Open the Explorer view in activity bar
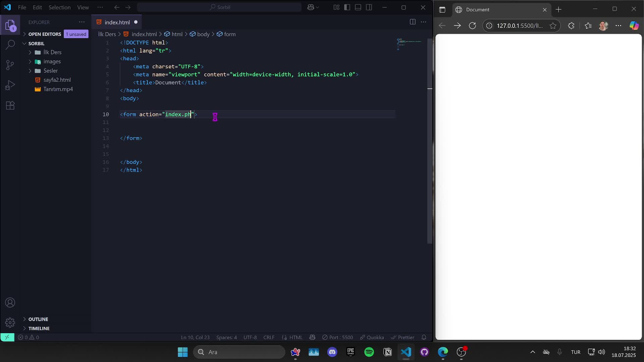 pyautogui.click(x=10, y=25)
